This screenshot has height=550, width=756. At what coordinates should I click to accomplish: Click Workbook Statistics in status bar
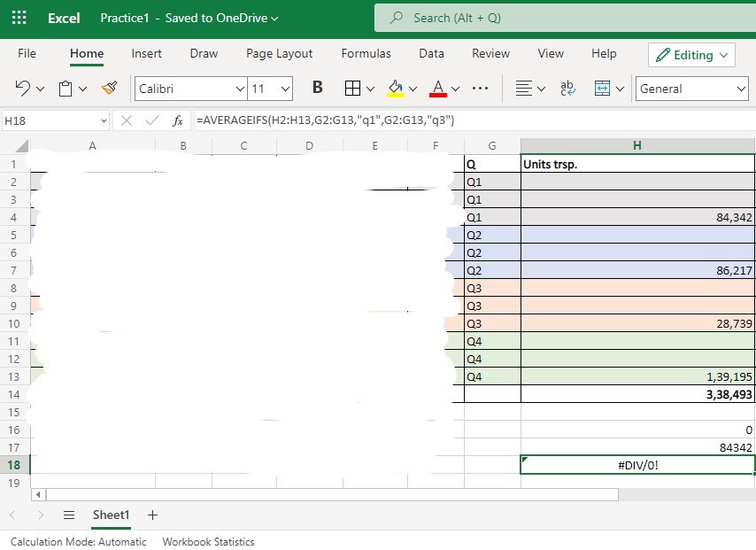(x=208, y=541)
